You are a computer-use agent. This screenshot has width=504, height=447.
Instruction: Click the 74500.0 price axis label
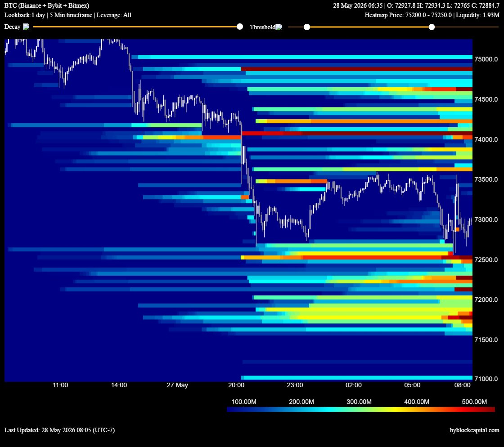486,99
